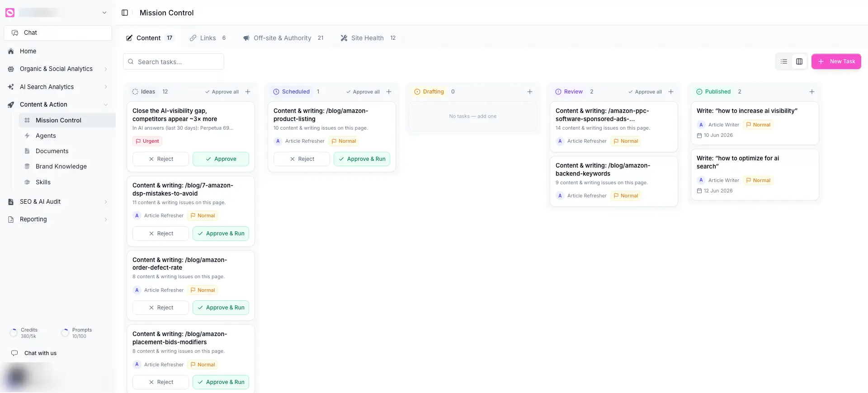Click the calendar icon on 10 Jun 2026
Image resolution: width=868 pixels, height=393 pixels.
tap(699, 136)
